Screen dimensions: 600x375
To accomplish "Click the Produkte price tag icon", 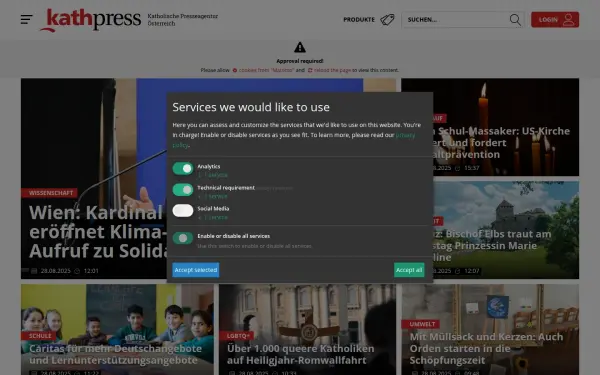I will 387,20.
